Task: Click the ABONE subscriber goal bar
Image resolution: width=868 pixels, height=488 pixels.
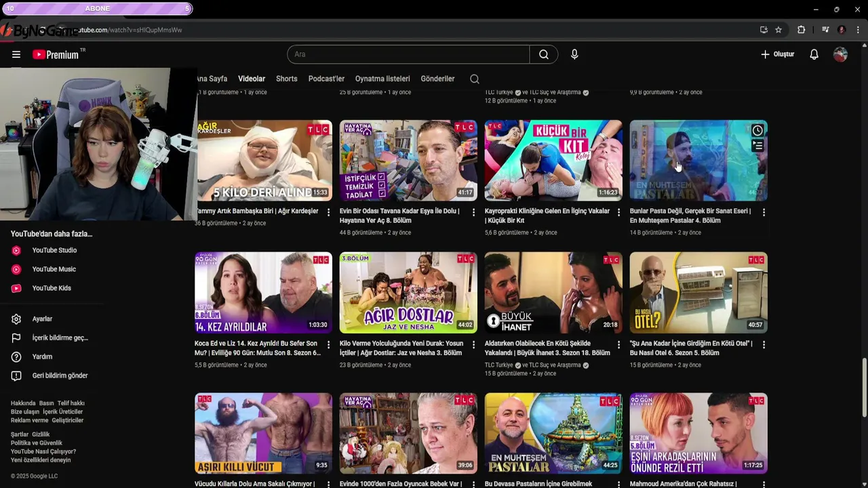Action: tap(97, 9)
